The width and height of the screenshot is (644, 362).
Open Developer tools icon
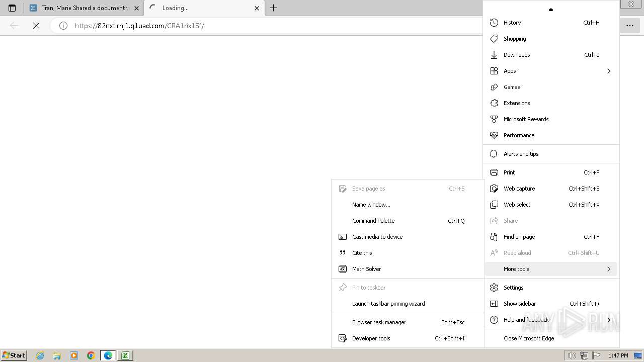343,338
